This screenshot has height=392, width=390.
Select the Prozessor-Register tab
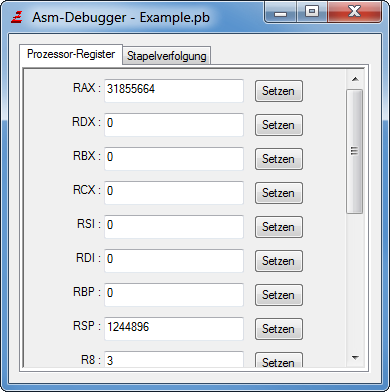pos(71,54)
